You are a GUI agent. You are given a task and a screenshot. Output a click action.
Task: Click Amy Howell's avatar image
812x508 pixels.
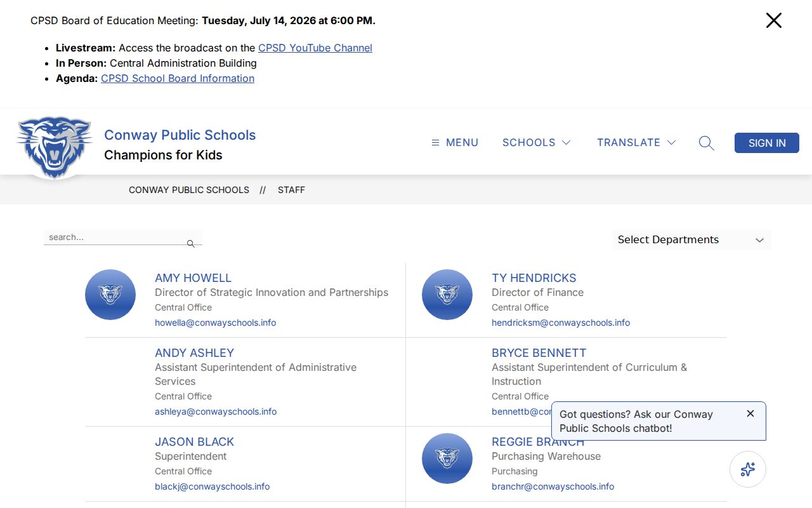(x=110, y=295)
